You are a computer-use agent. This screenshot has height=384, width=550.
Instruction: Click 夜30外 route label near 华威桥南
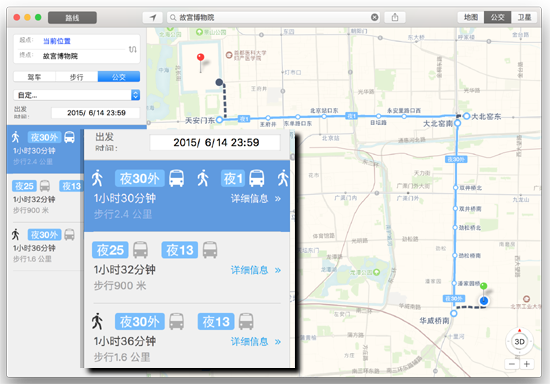click(x=454, y=298)
